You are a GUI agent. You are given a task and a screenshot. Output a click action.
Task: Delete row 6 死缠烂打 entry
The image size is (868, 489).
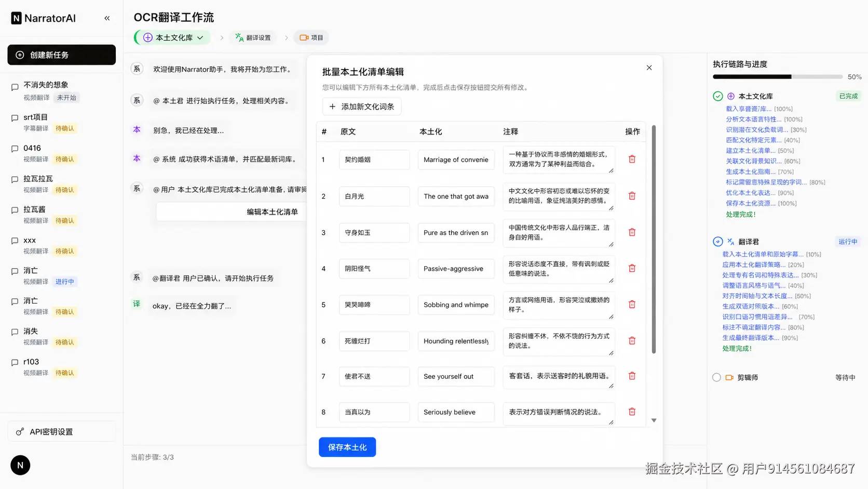tap(632, 341)
